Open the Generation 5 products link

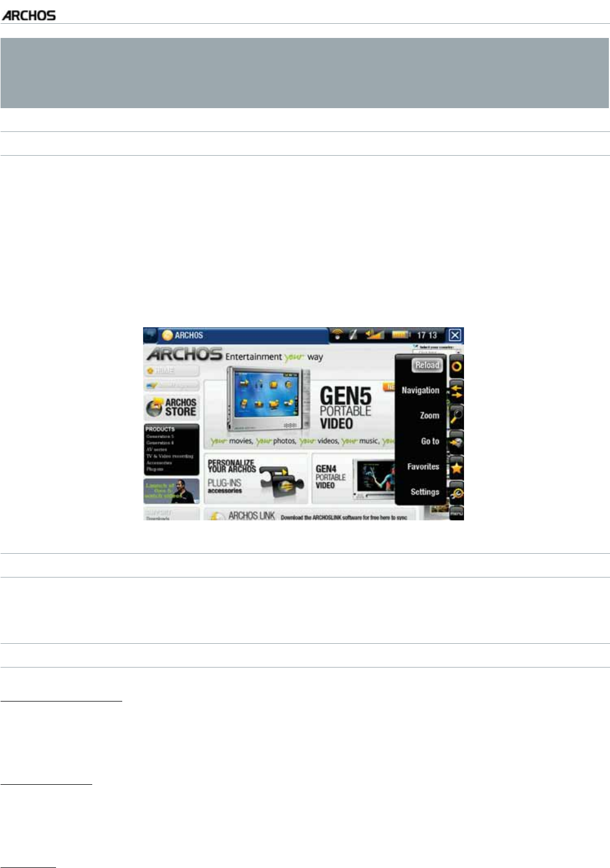[x=160, y=437]
